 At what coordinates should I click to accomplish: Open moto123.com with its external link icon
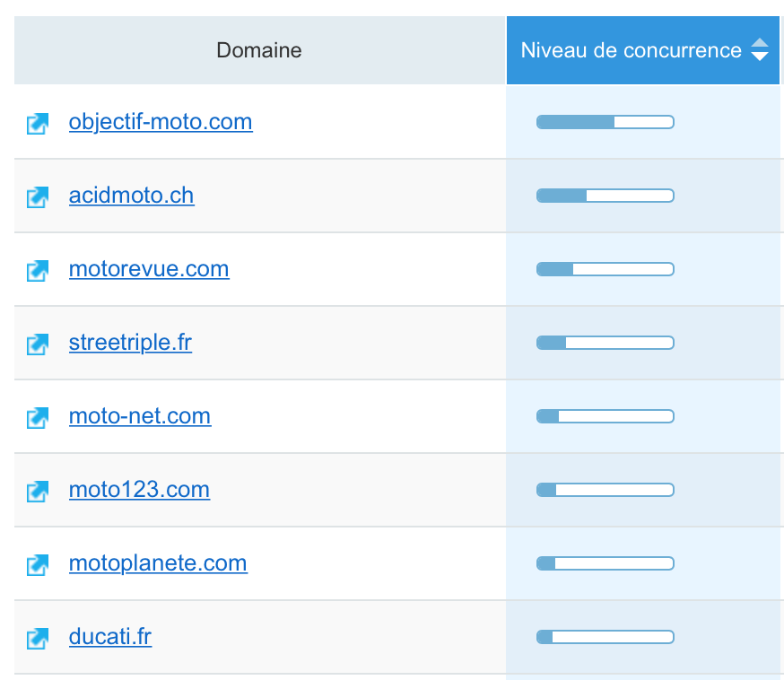click(37, 490)
